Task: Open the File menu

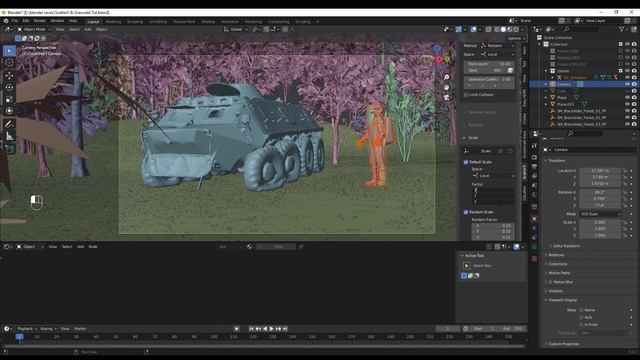Action: [x=15, y=21]
